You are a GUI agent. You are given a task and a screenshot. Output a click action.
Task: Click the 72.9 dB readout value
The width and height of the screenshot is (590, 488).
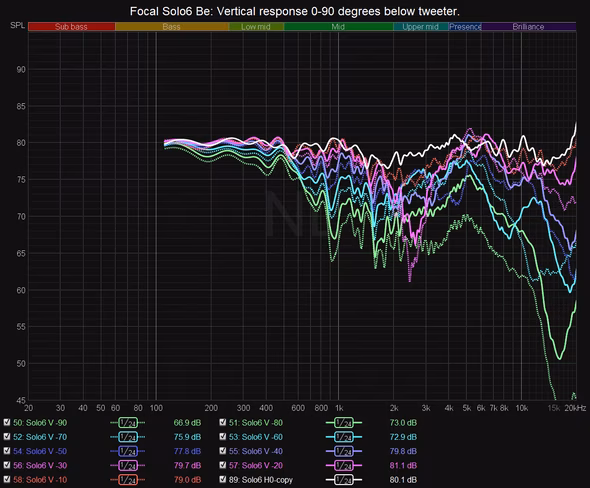pyautogui.click(x=403, y=437)
